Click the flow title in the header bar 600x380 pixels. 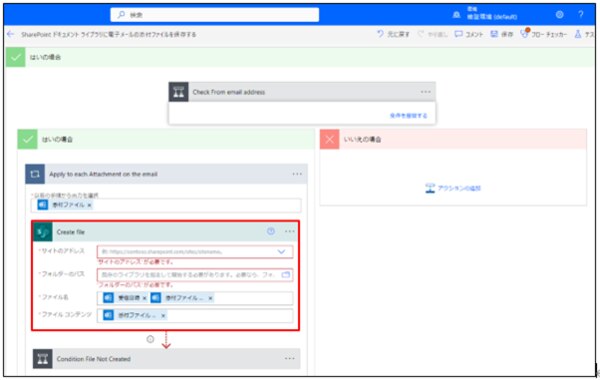pyautogui.click(x=109, y=34)
